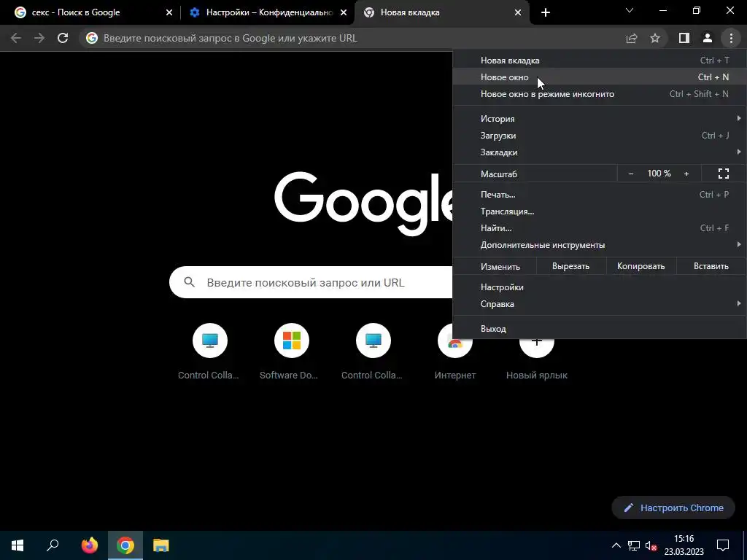The height and width of the screenshot is (560, 747).
Task: Expand 'Дополнительные инструменты' submenu
Action: pos(600,245)
